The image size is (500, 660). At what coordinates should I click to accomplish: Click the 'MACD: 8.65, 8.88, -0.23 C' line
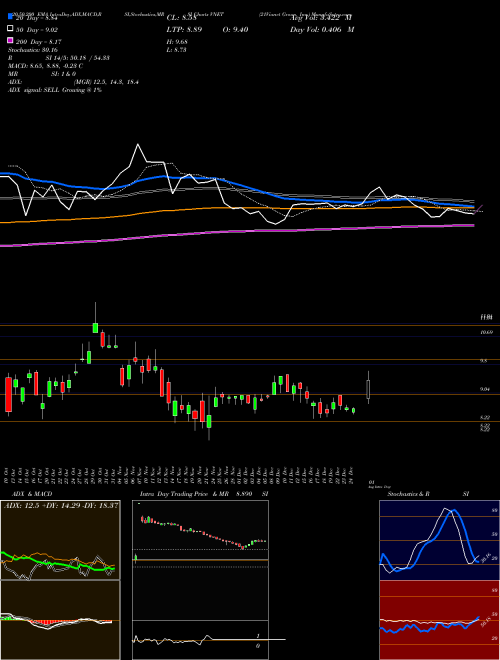[45, 66]
